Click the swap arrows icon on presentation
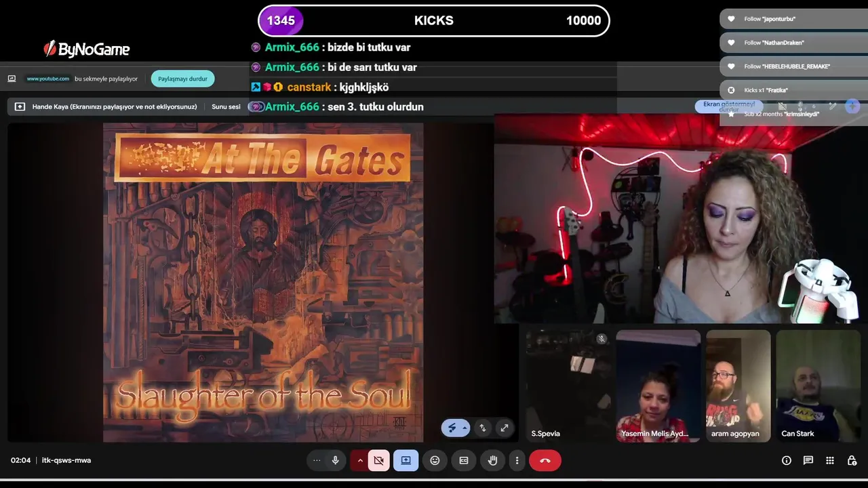 pyautogui.click(x=482, y=428)
